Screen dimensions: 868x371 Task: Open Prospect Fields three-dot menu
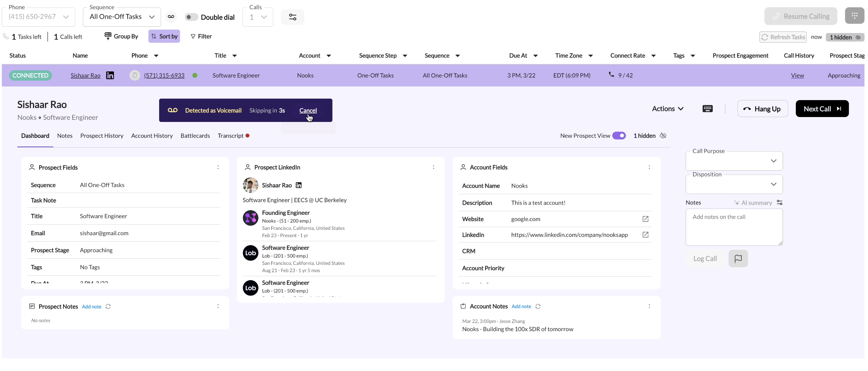pyautogui.click(x=218, y=167)
